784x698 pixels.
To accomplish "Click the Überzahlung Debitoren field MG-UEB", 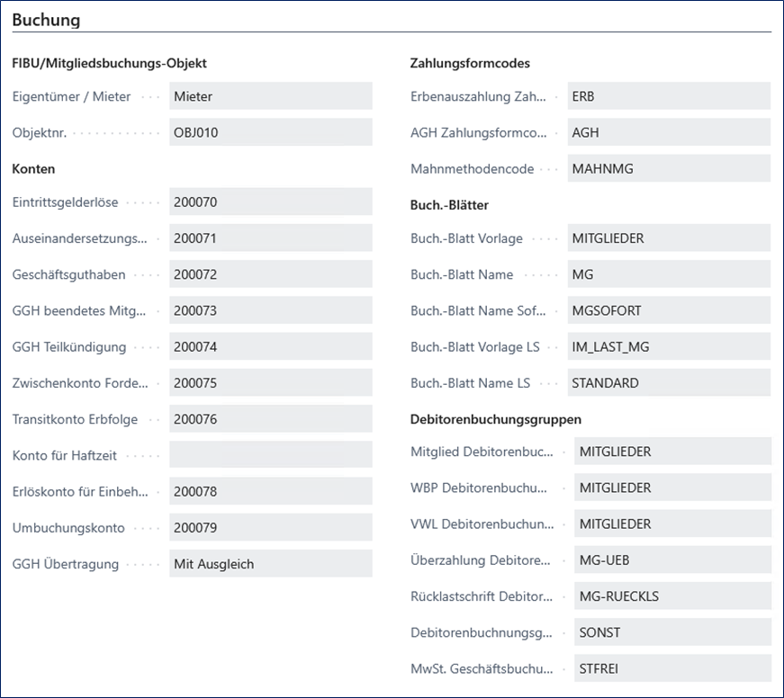I will coord(671,559).
